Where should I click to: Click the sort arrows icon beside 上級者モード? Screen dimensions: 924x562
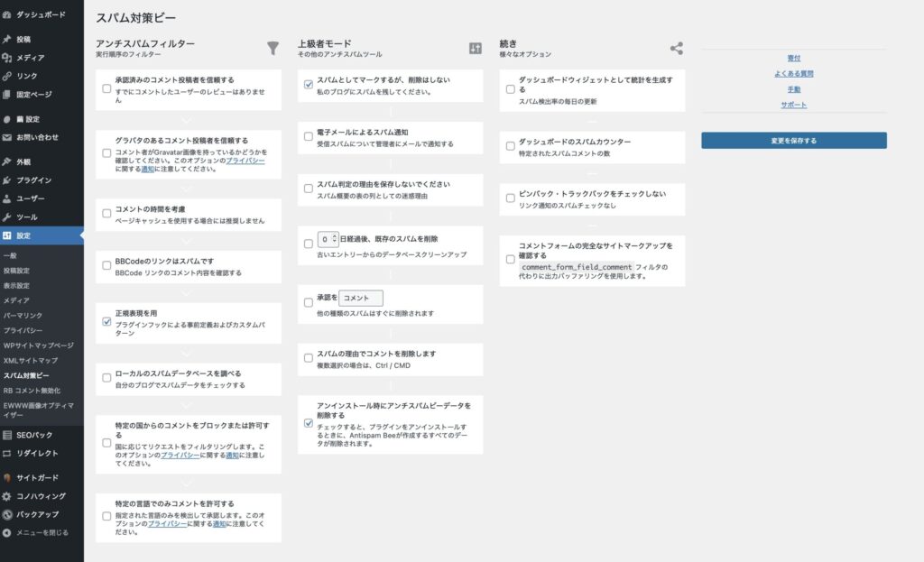point(476,48)
